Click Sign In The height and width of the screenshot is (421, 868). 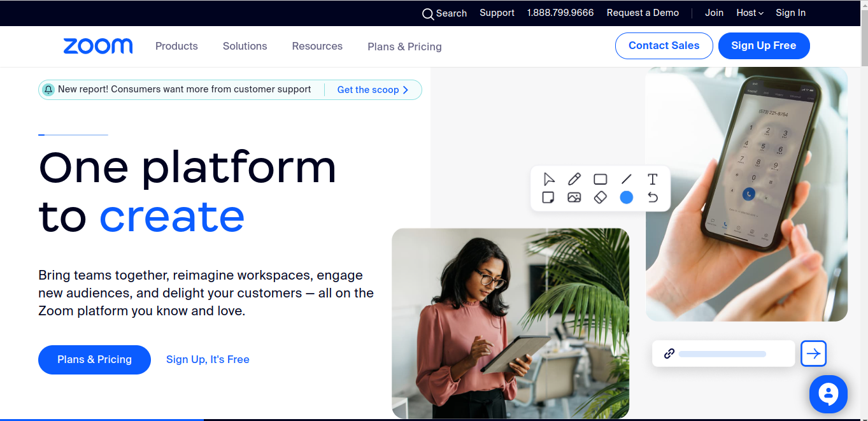coord(790,13)
